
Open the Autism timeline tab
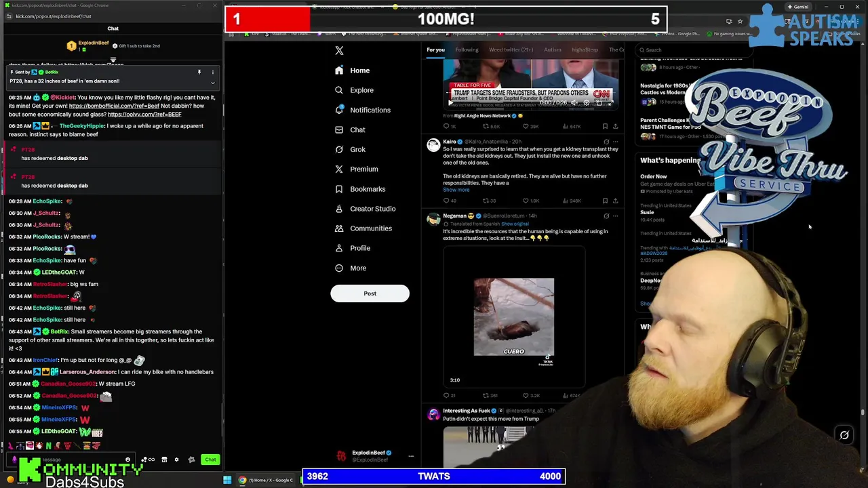[x=552, y=49]
